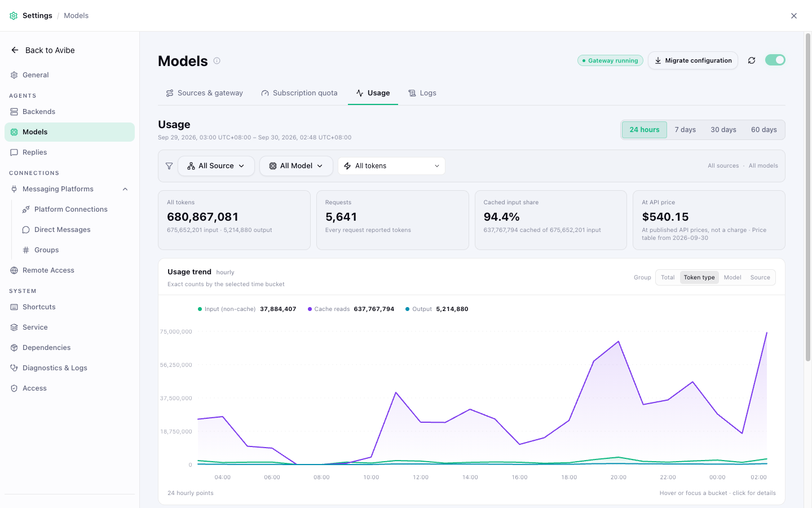
Task: Open the Subscription quota tab
Action: [x=299, y=93]
